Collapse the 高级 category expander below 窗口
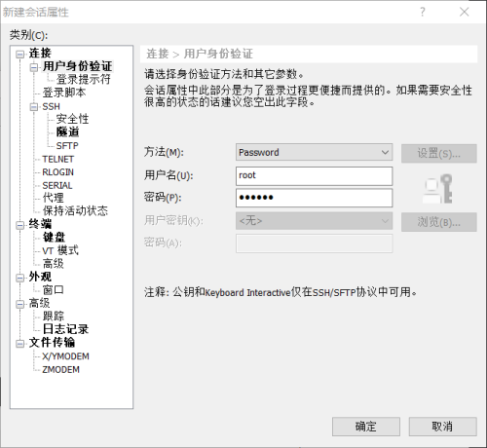 click(x=20, y=304)
